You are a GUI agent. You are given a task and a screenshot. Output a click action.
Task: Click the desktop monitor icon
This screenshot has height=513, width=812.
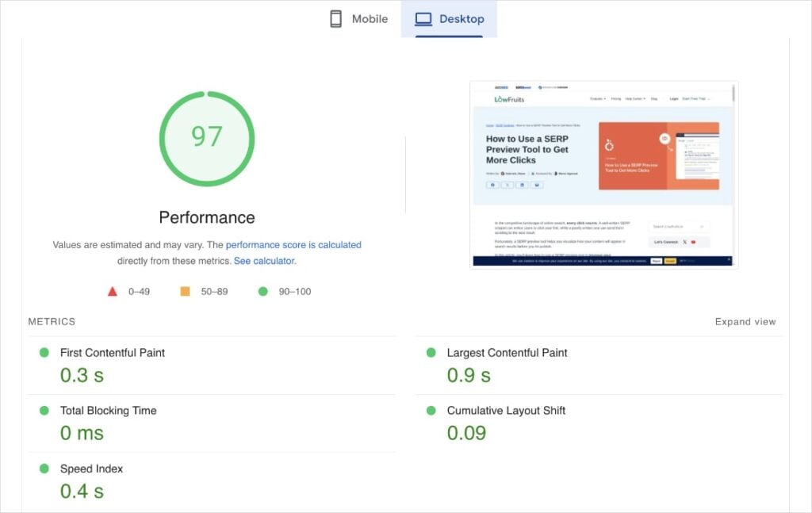(x=423, y=18)
